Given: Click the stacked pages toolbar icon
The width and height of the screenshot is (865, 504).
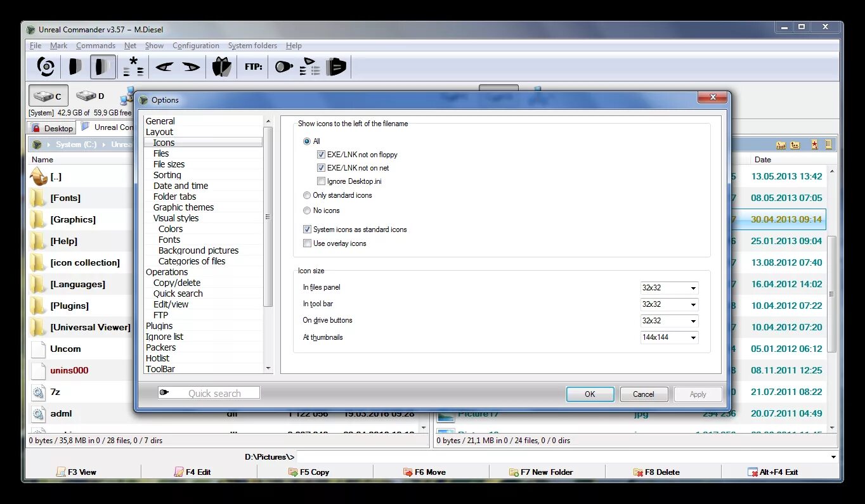Looking at the screenshot, I should point(336,66).
